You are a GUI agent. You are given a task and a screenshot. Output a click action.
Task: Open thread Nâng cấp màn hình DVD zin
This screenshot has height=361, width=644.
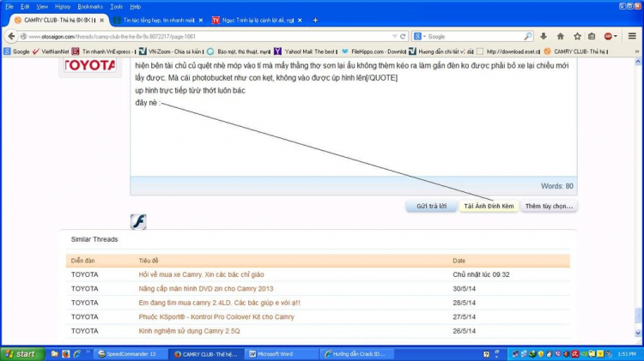(x=206, y=289)
